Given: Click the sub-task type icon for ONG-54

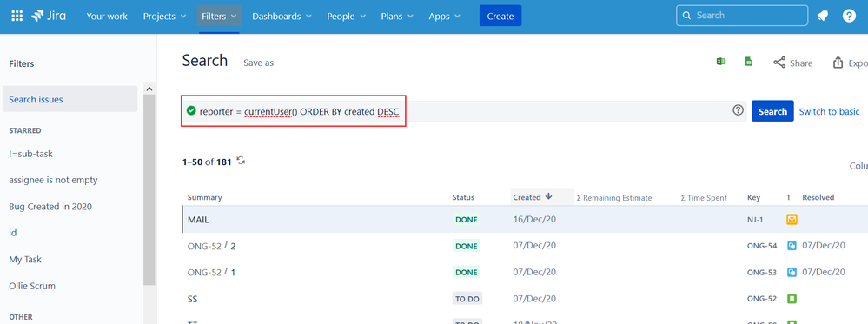Looking at the screenshot, I should [792, 246].
